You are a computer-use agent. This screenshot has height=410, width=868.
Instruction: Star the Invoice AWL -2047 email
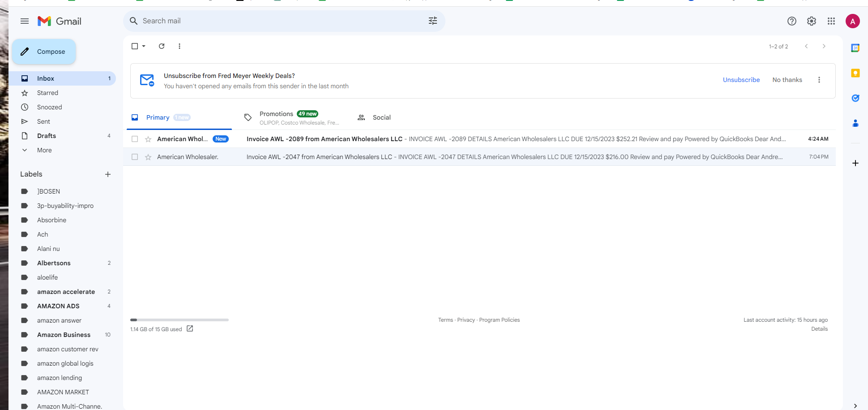(148, 157)
